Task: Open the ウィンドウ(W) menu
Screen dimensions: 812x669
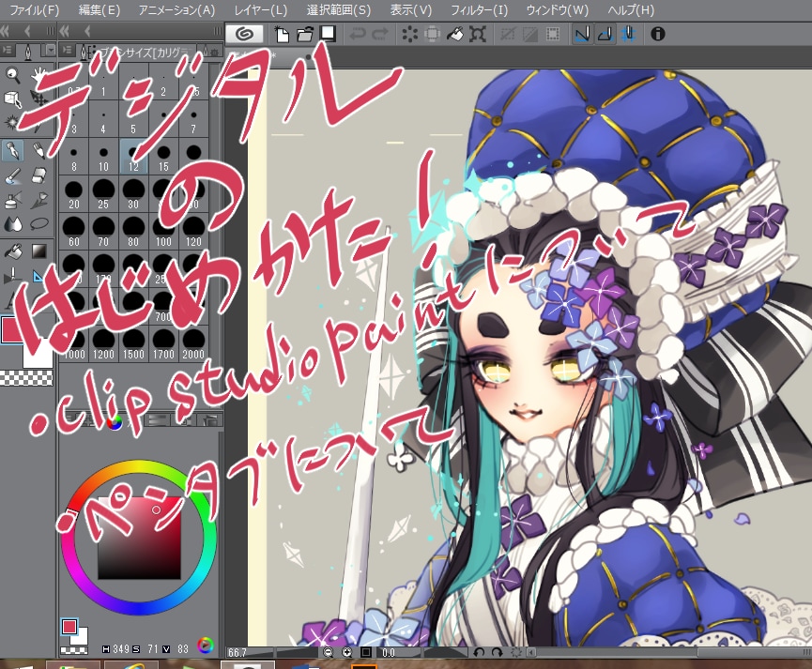Action: point(558,10)
